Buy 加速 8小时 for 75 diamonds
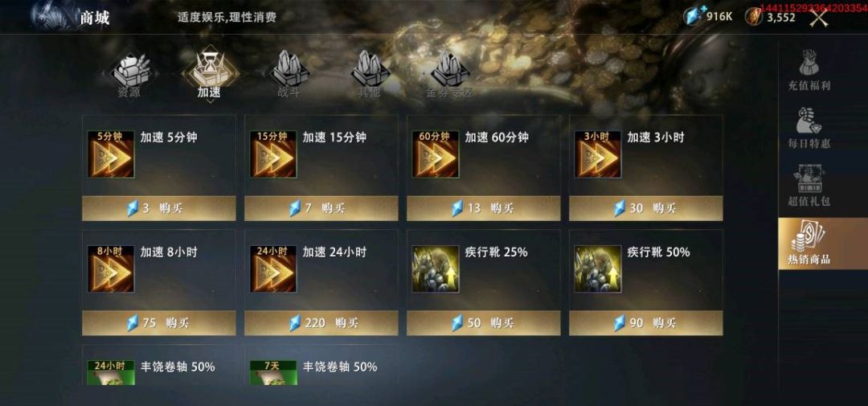 click(159, 323)
